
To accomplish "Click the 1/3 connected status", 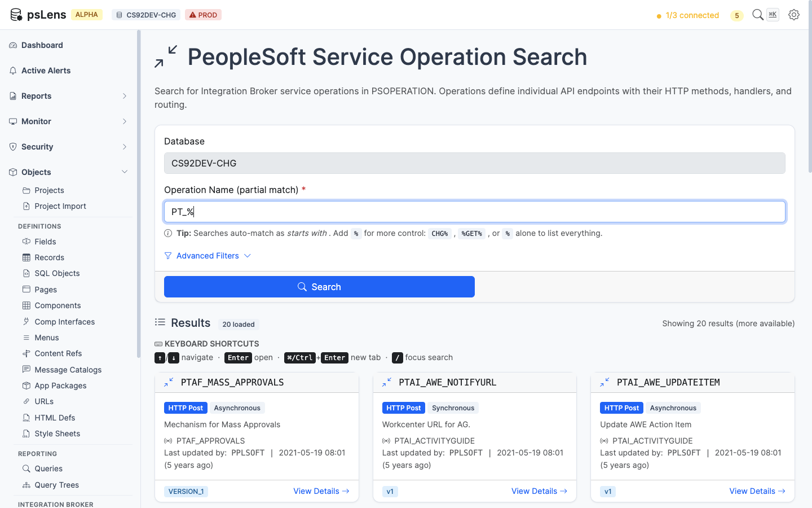I will (688, 15).
